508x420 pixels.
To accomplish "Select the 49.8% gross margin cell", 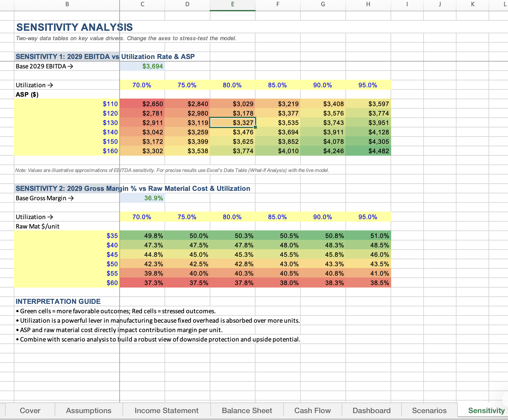I will pos(142,236).
